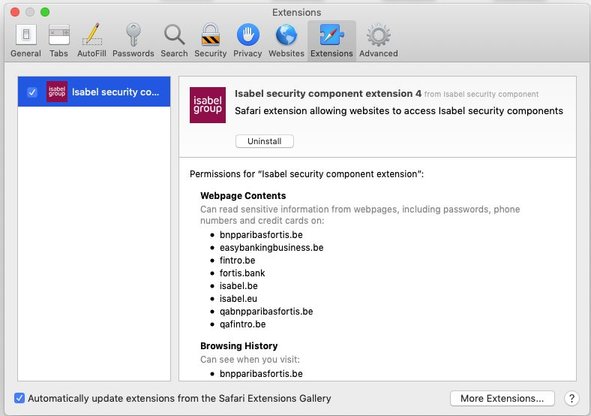Image resolution: width=591 pixels, height=416 pixels.
Task: Click the Security padlock icon
Action: 210,41
